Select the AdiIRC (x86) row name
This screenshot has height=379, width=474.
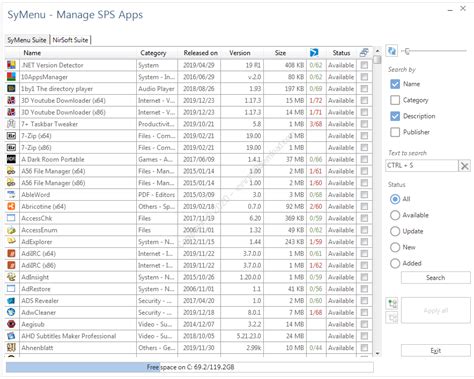click(39, 265)
